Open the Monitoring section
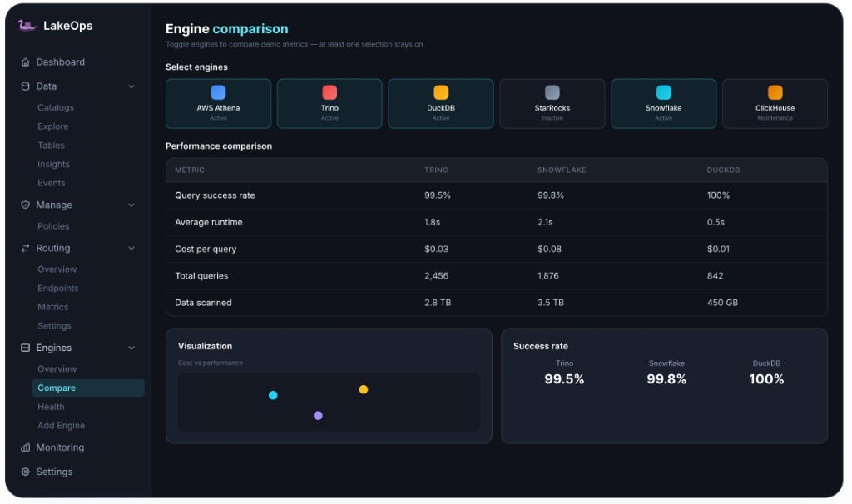This screenshot has width=852, height=504. coord(60,447)
